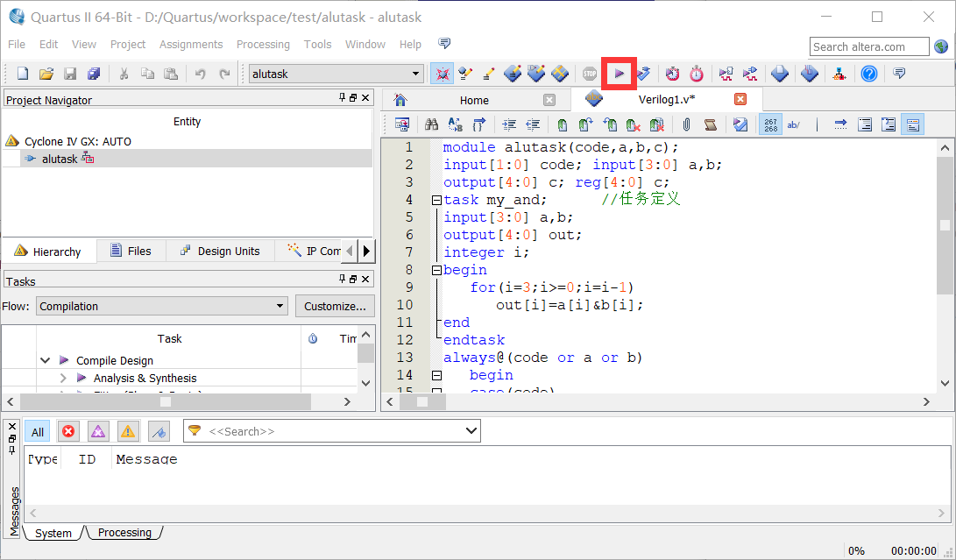
Task: Close the Home tab
Action: (x=549, y=100)
